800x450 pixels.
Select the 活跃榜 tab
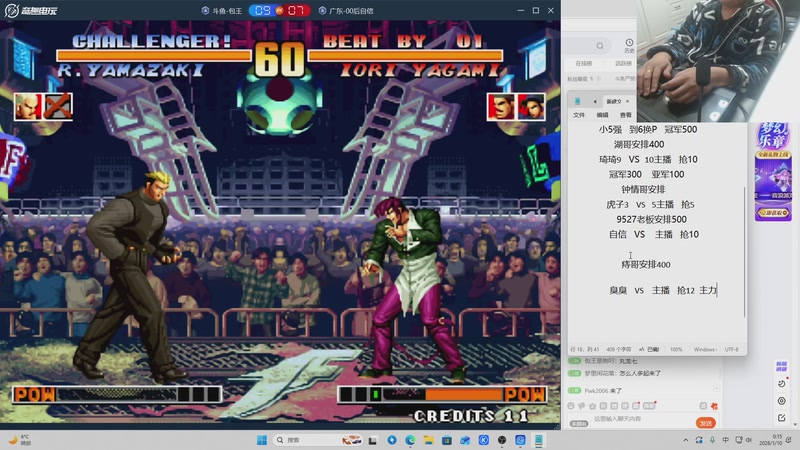coord(623,64)
